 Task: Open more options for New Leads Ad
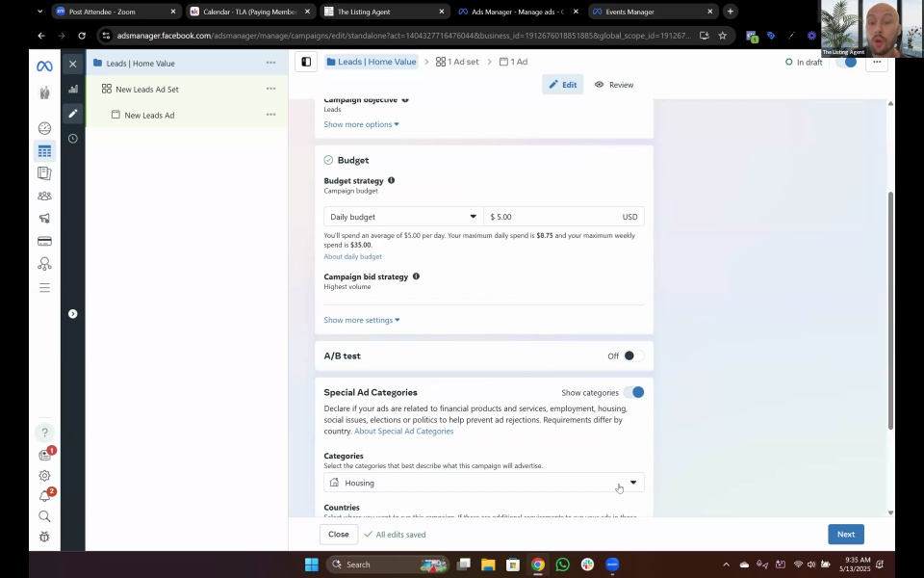pos(270,115)
